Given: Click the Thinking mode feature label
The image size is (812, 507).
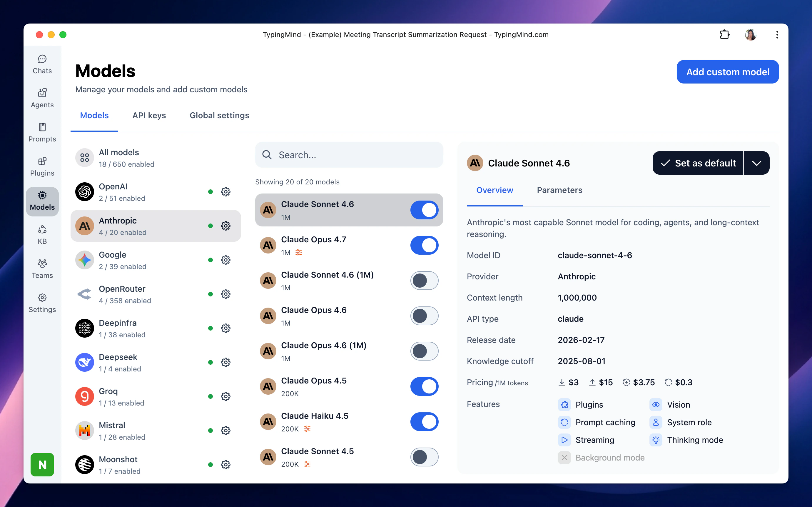Looking at the screenshot, I should (x=695, y=440).
